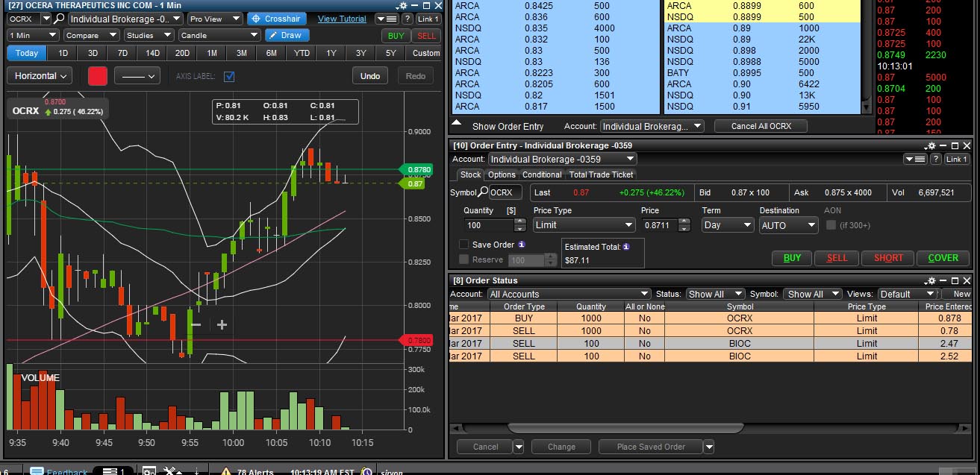The image size is (980, 475).
Task: Open the View Tutorial link
Action: [342, 19]
